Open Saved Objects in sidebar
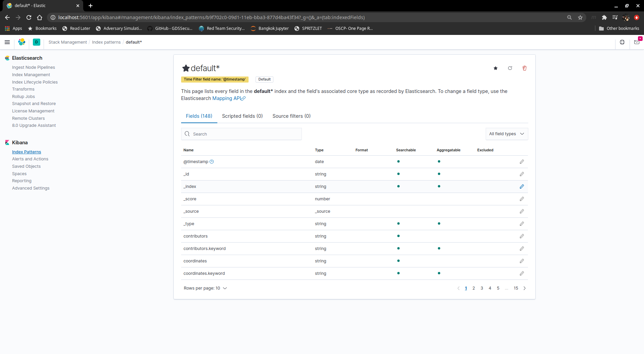644x354 pixels. (26, 166)
